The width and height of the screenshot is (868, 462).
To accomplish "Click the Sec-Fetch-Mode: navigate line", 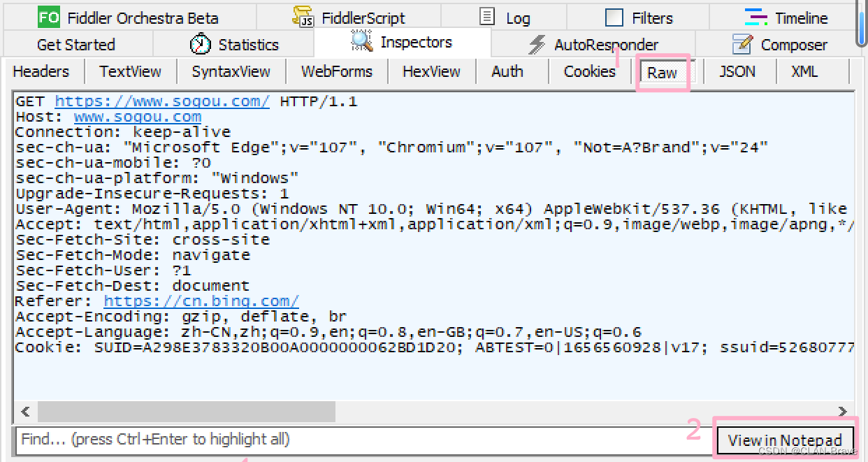I will pos(133,255).
